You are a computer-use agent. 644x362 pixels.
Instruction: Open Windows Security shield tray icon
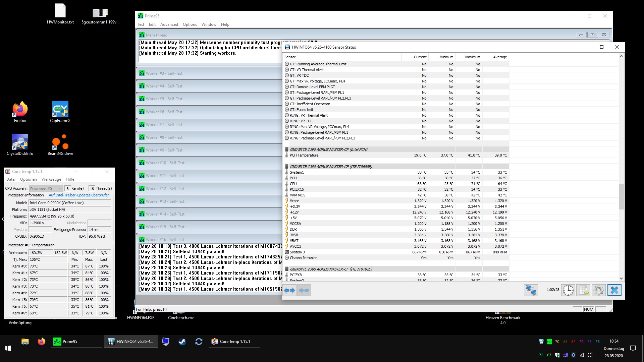pos(557,355)
